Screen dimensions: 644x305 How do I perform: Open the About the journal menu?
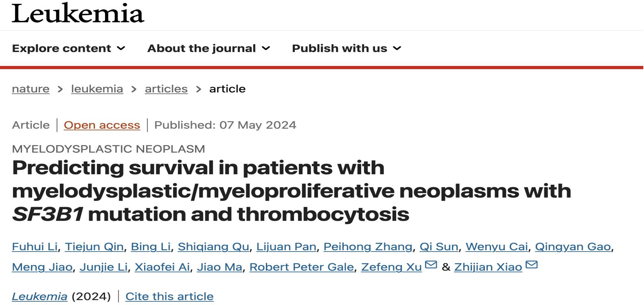coord(208,48)
